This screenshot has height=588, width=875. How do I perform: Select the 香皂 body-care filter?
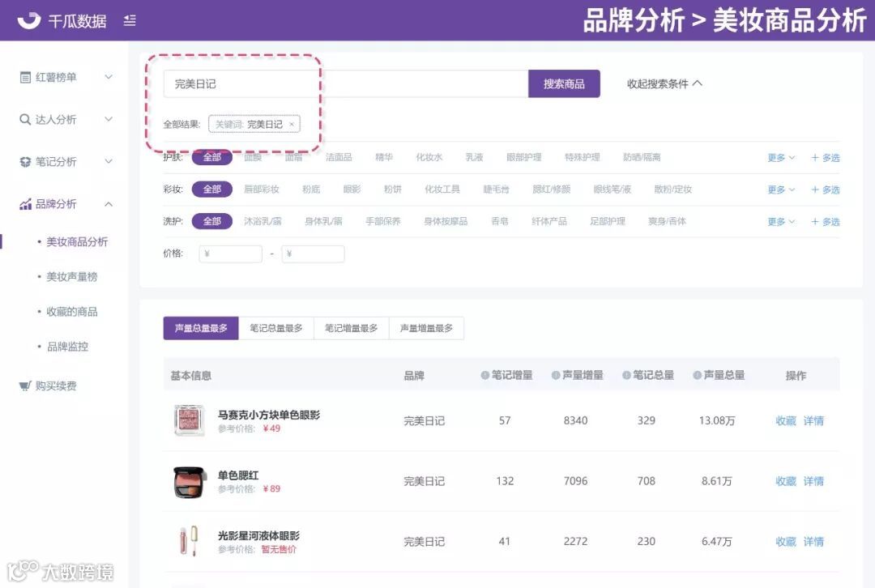coord(499,221)
